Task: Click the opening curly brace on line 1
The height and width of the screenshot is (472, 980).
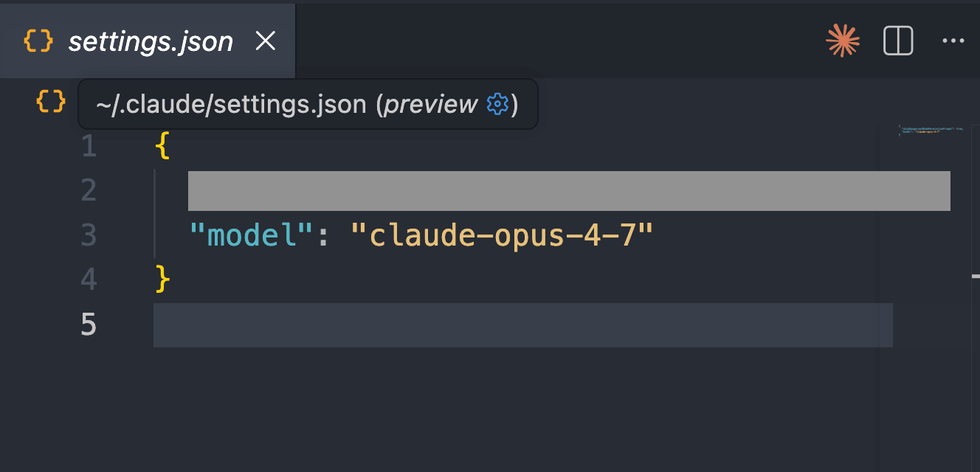Action: tap(162, 146)
